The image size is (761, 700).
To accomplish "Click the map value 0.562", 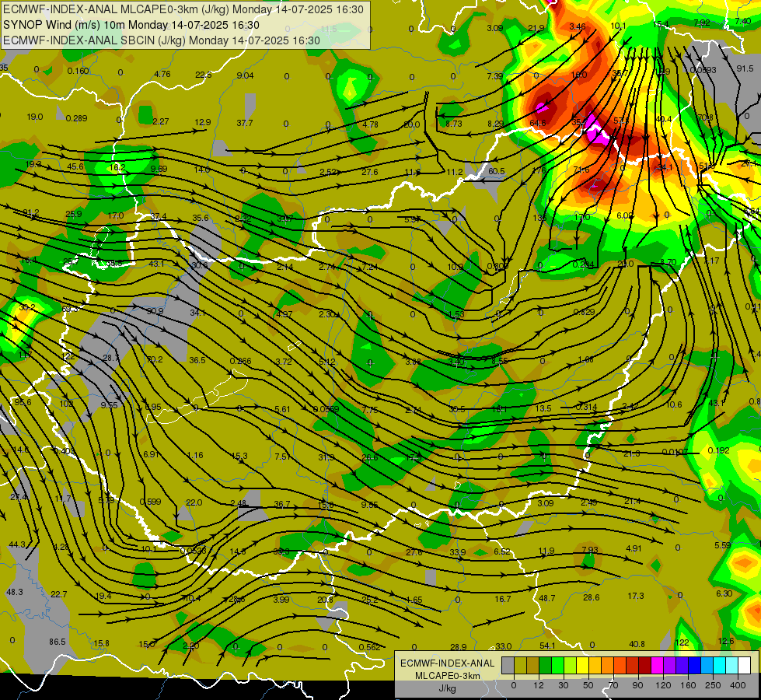I will point(369,647).
